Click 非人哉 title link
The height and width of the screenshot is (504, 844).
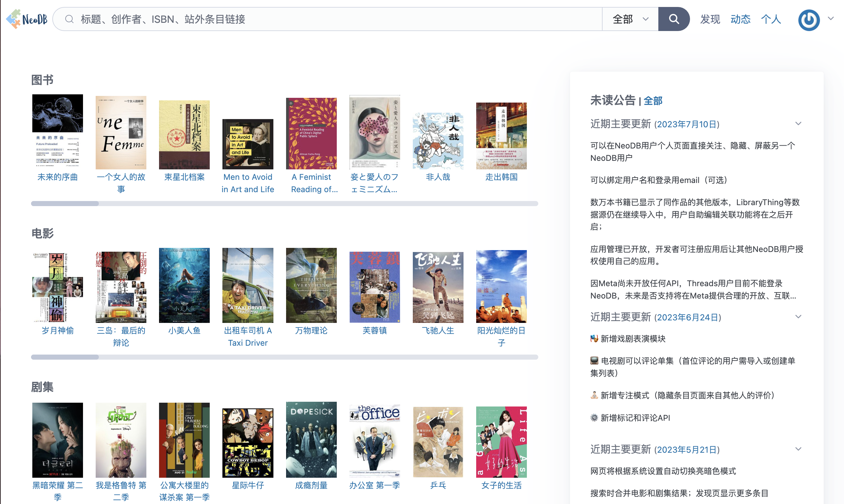pyautogui.click(x=438, y=177)
